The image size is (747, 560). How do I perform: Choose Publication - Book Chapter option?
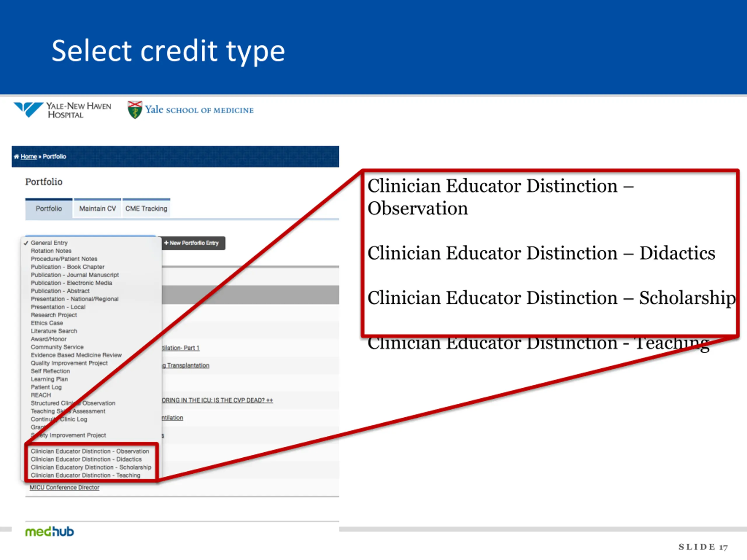pyautogui.click(x=67, y=267)
